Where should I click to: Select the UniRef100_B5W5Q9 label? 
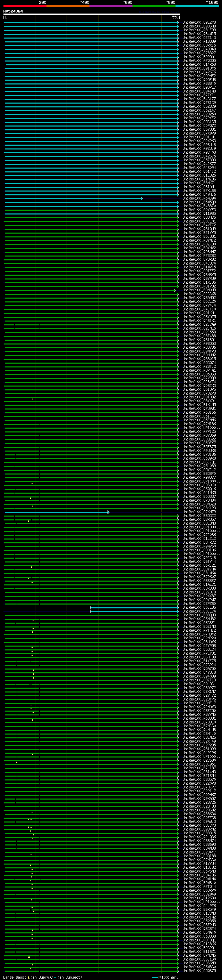point(199,202)
